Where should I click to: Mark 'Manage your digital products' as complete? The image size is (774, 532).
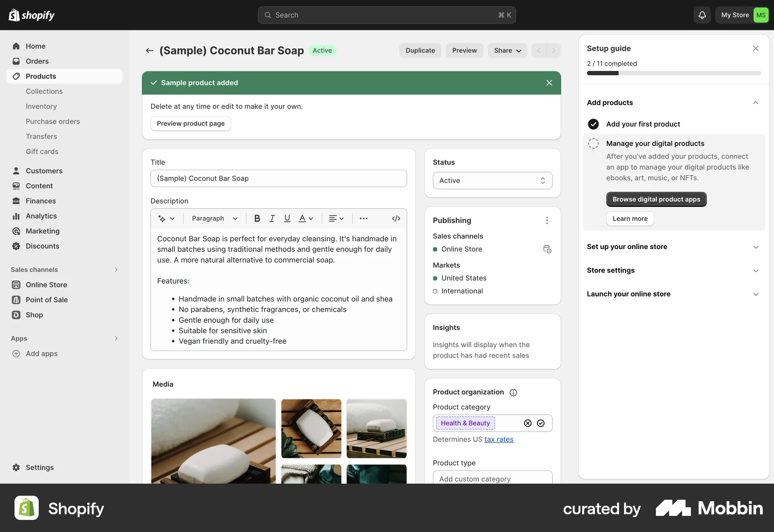[593, 143]
